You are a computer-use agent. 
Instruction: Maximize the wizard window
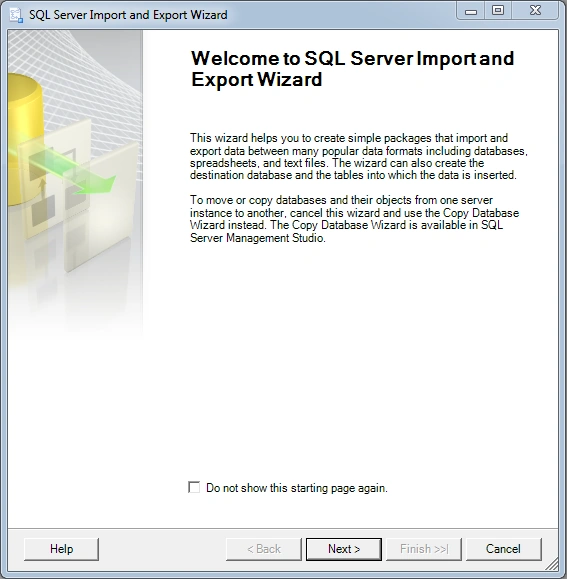[x=498, y=11]
